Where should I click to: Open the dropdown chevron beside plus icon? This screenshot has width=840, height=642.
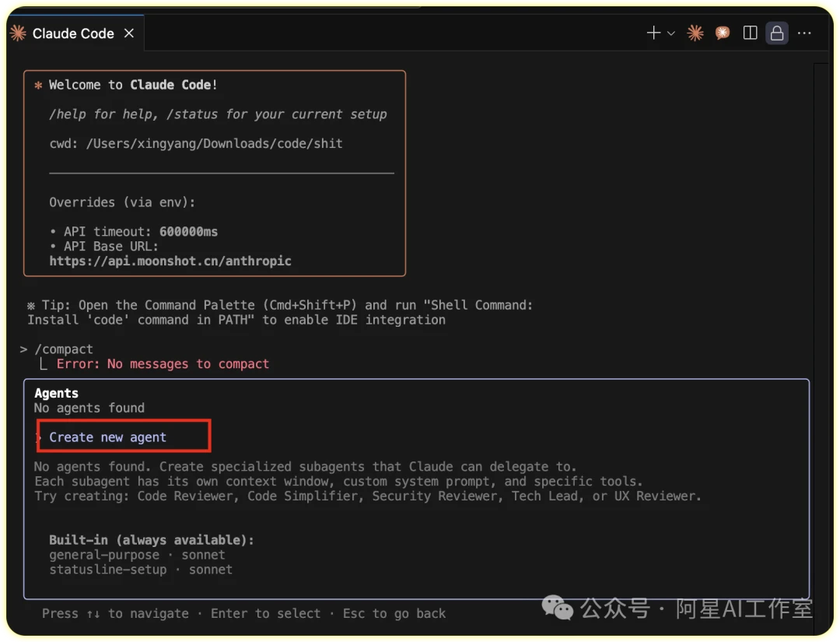pyautogui.click(x=670, y=33)
